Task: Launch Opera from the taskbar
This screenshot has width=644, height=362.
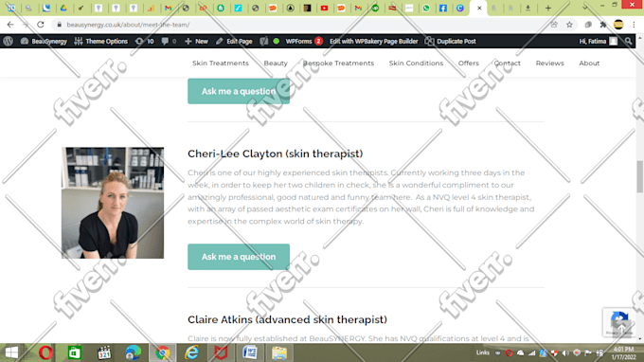Action: 45,353
